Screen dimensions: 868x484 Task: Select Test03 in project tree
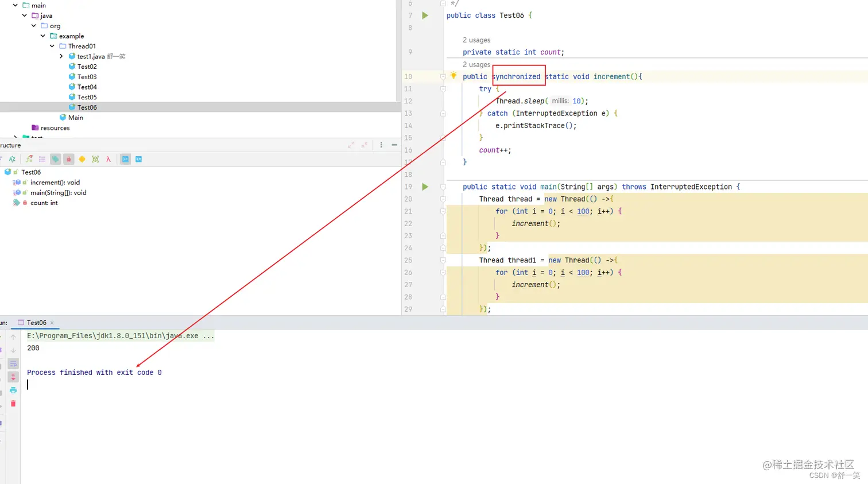(87, 77)
